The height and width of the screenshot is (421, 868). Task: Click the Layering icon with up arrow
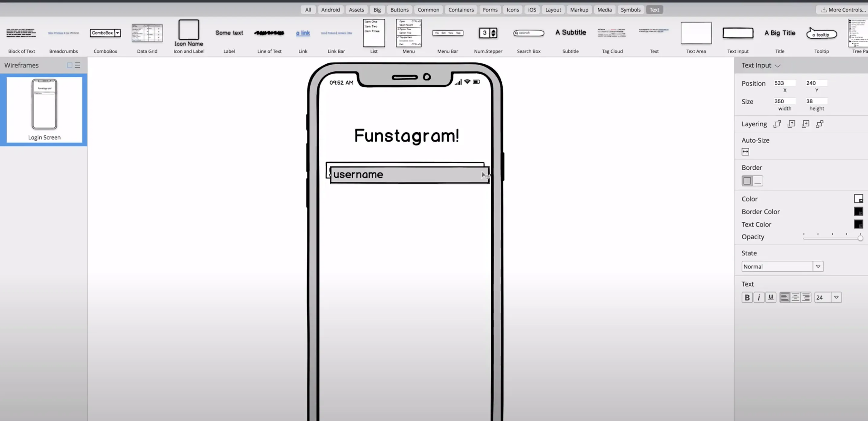pyautogui.click(x=791, y=124)
